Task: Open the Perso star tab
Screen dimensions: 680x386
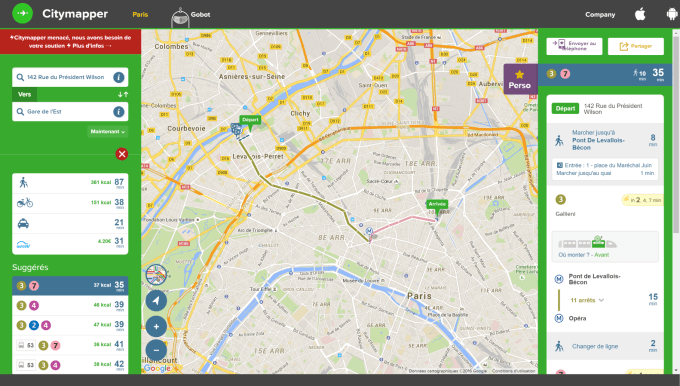Action: [x=520, y=79]
